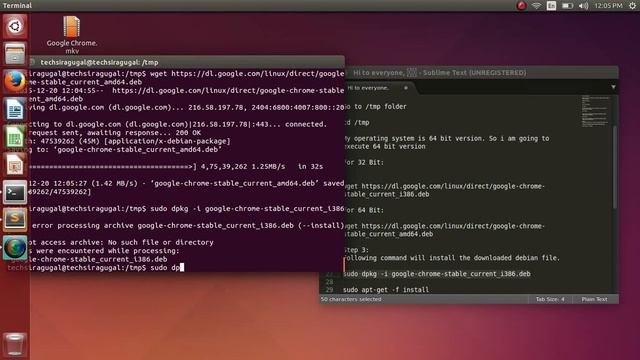Open the sound volume indicator

click(x=584, y=6)
